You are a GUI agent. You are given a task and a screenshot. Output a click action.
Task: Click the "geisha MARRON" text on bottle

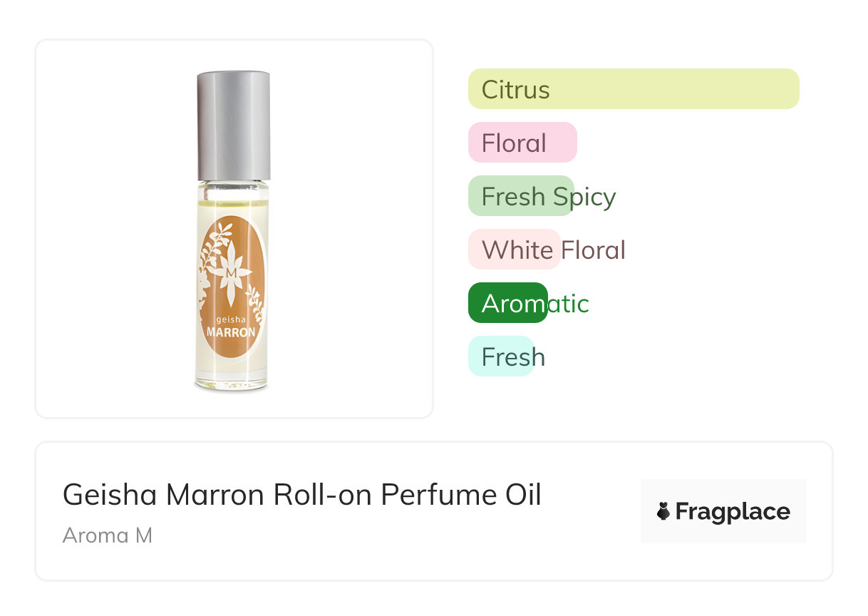click(231, 327)
